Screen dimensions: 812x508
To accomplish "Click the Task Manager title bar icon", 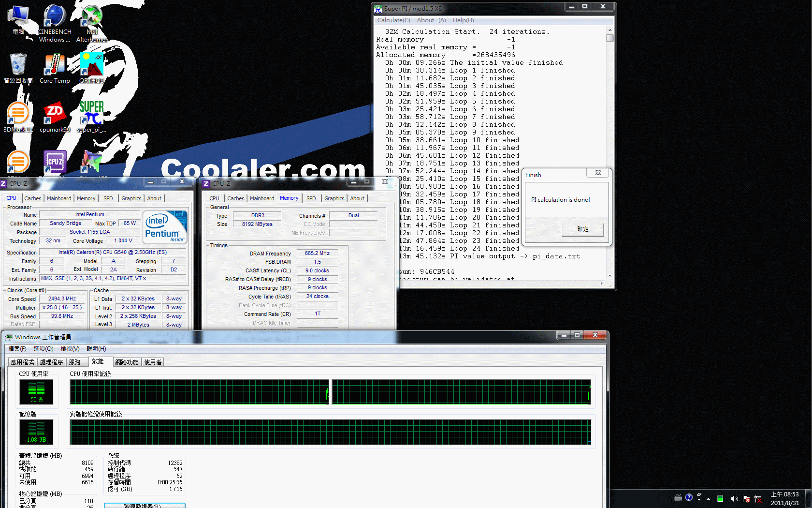I will click(9, 337).
